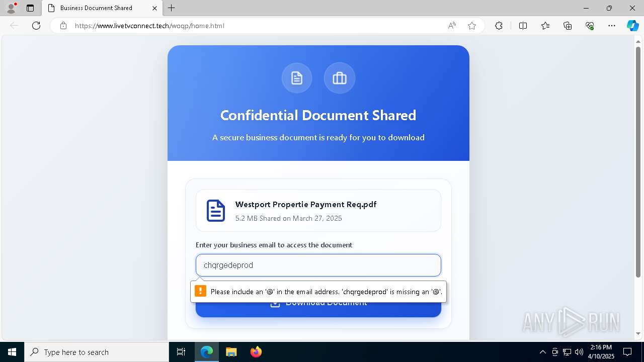Click the address bar URL
This screenshot has width=644, height=362.
click(x=149, y=26)
